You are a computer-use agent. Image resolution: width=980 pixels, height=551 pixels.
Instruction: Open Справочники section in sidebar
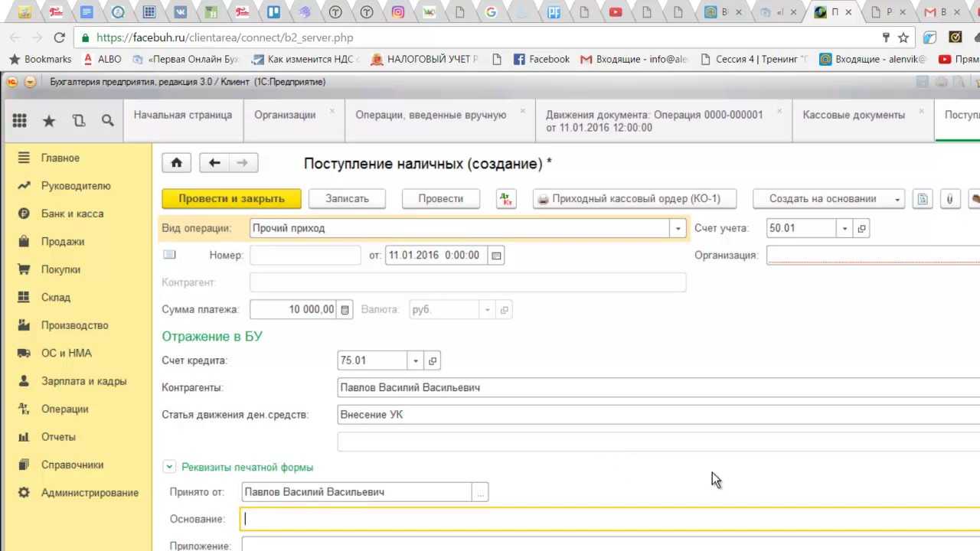tap(72, 465)
